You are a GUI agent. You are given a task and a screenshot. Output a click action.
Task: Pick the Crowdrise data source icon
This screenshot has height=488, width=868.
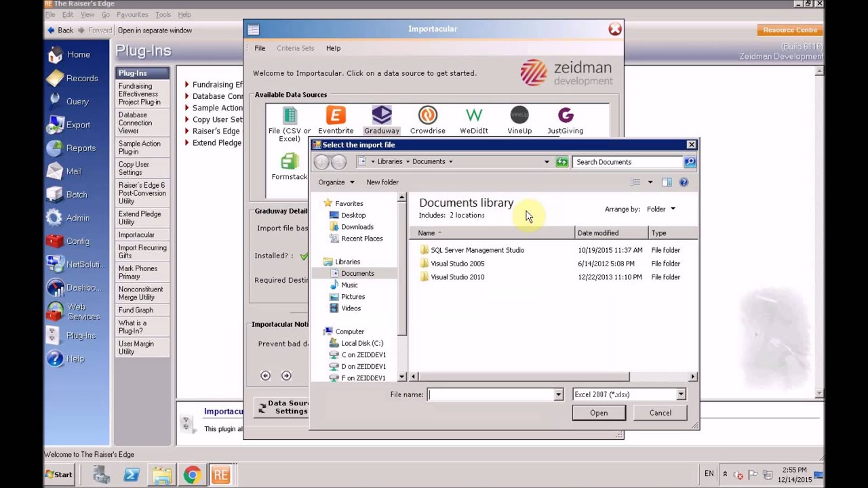(x=427, y=115)
